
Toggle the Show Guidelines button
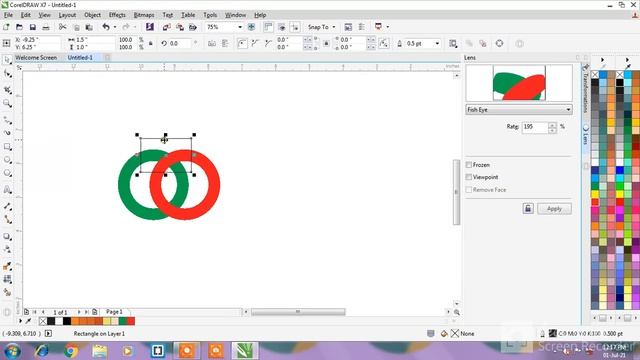(x=295, y=27)
